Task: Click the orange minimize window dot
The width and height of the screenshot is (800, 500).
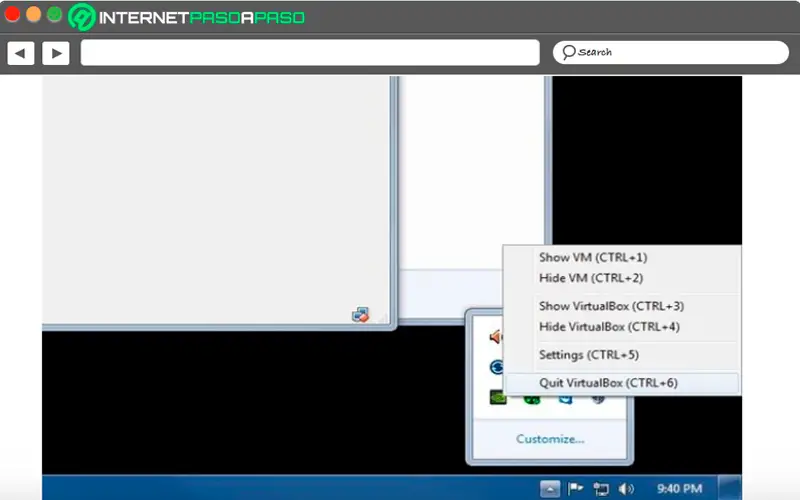Action: 33,14
